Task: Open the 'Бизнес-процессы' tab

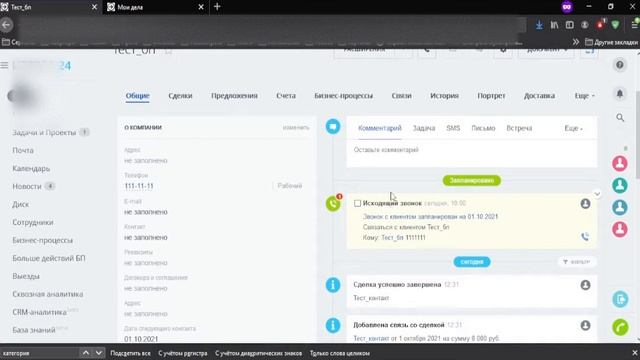Action: 344,96
